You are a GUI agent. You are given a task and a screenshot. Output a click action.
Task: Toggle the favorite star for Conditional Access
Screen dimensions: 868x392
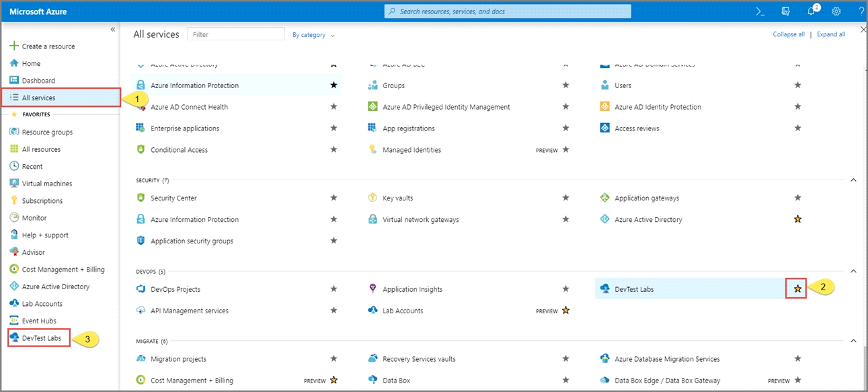coord(333,150)
